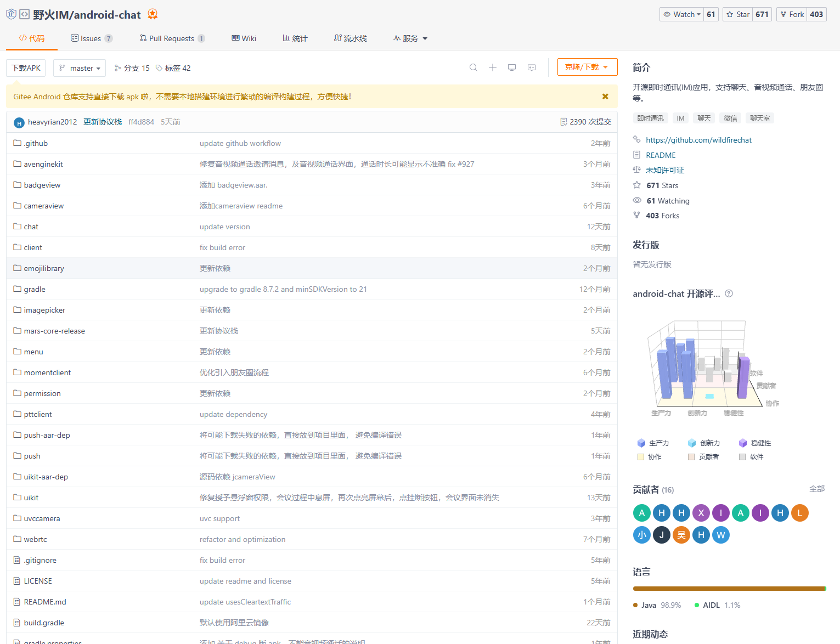Expand the 克隆/下载 dropdown button
The height and width of the screenshot is (644, 840).
[x=587, y=67]
